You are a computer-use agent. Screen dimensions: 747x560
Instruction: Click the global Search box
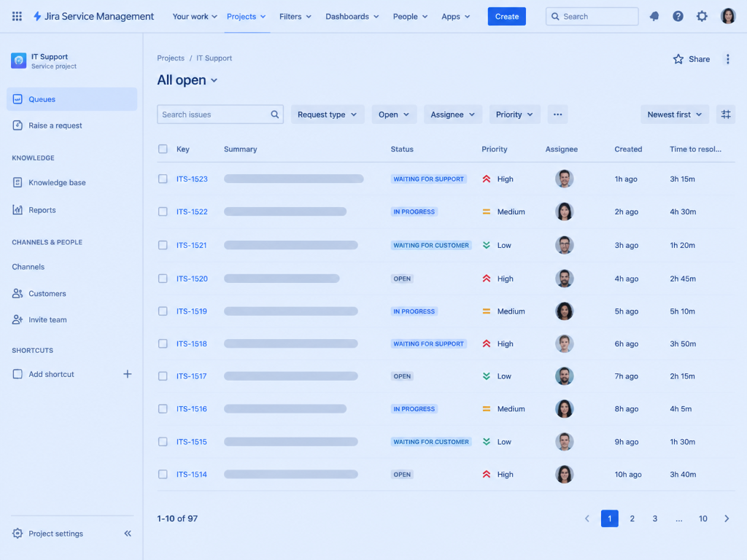click(x=592, y=16)
